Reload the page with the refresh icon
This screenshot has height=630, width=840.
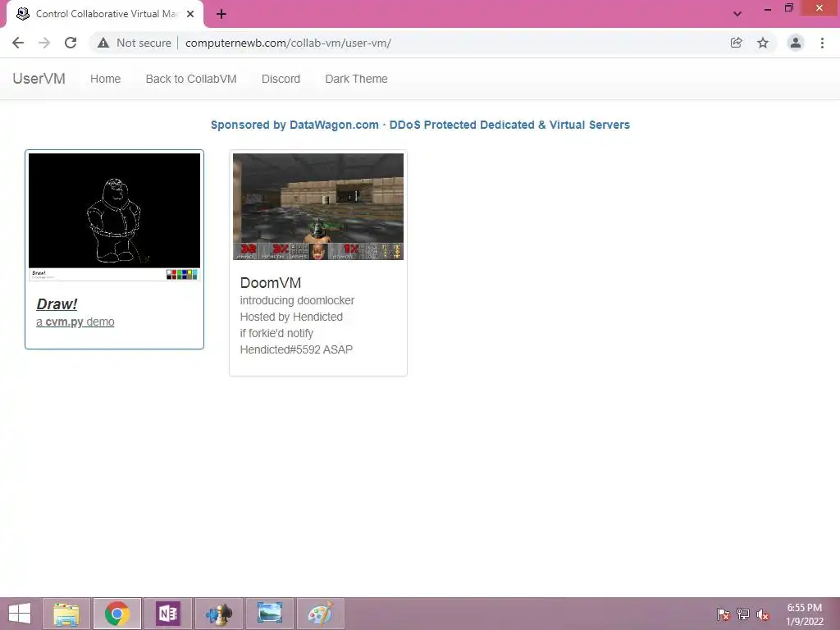tap(71, 43)
